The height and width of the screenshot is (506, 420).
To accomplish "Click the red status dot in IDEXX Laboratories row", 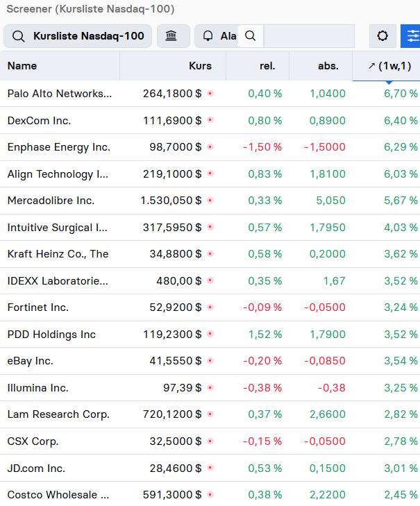I will click(x=210, y=280).
